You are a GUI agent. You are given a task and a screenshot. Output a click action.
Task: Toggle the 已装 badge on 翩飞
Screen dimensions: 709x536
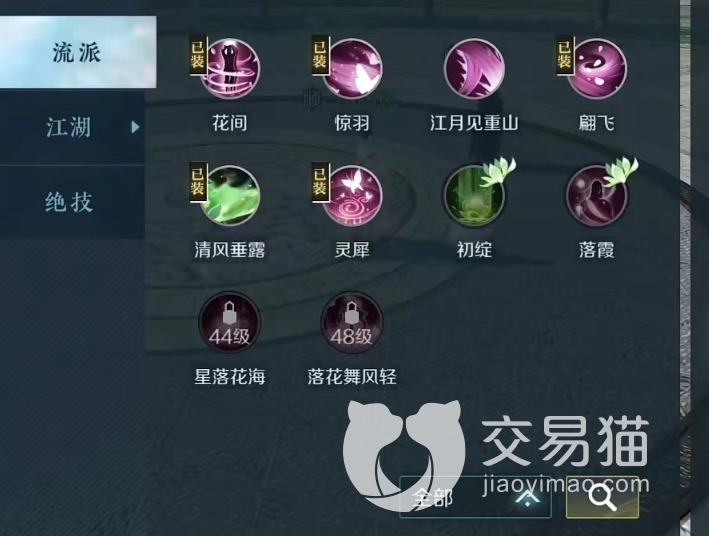564,56
